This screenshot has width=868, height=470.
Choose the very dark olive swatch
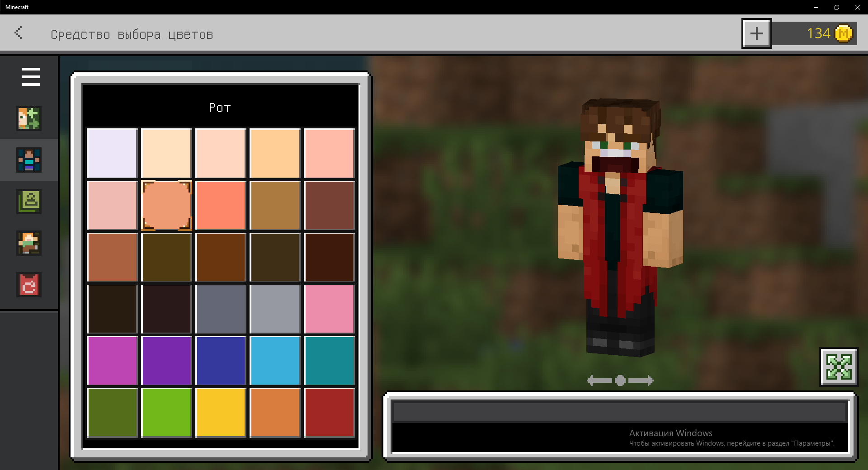tap(275, 257)
